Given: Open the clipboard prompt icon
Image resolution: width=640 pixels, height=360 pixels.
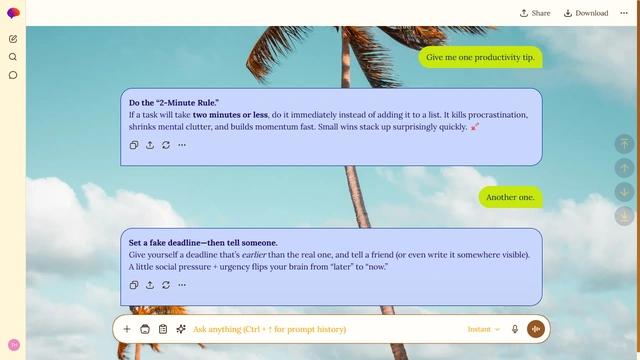Looking at the screenshot, I should pos(163,329).
